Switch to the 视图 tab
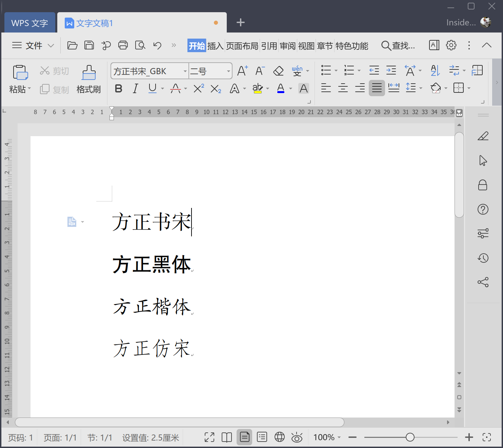 tap(306, 46)
